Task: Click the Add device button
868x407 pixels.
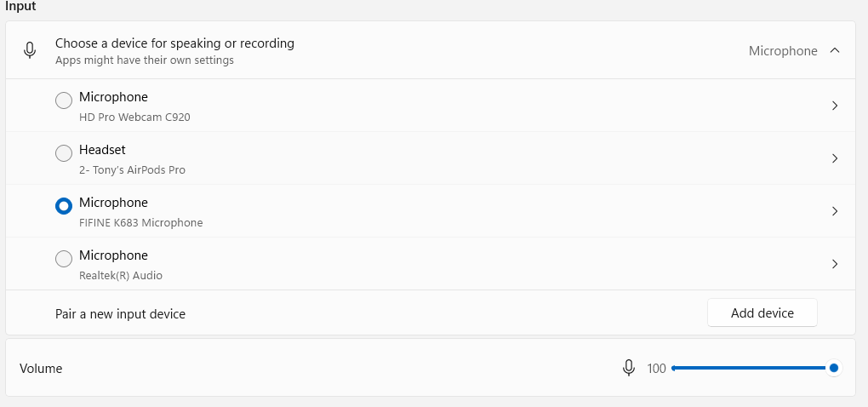Action: coord(762,313)
